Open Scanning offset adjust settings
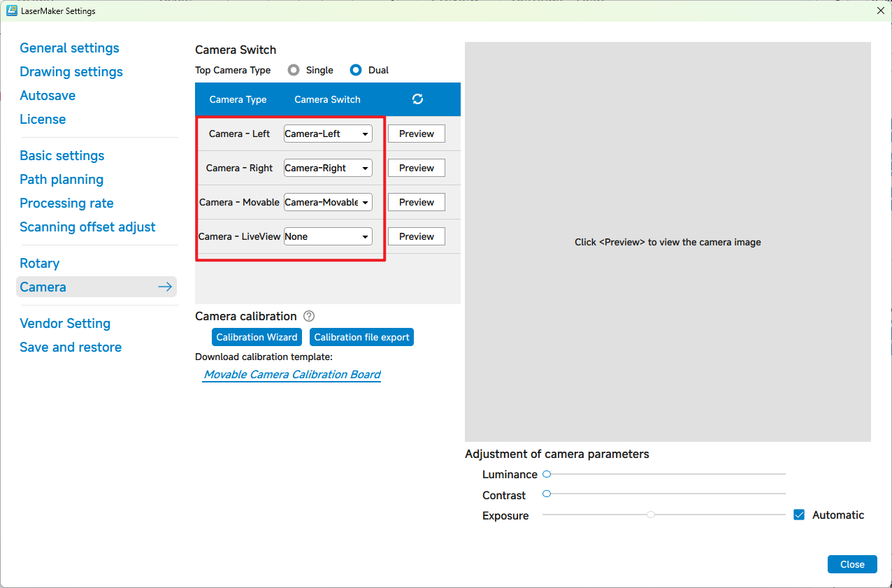Viewport: 892px width, 588px height. (87, 227)
